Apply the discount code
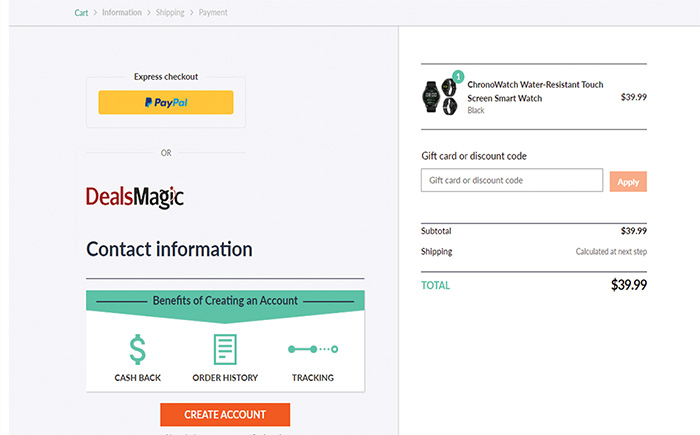This screenshot has height=435, width=700. pyautogui.click(x=628, y=181)
